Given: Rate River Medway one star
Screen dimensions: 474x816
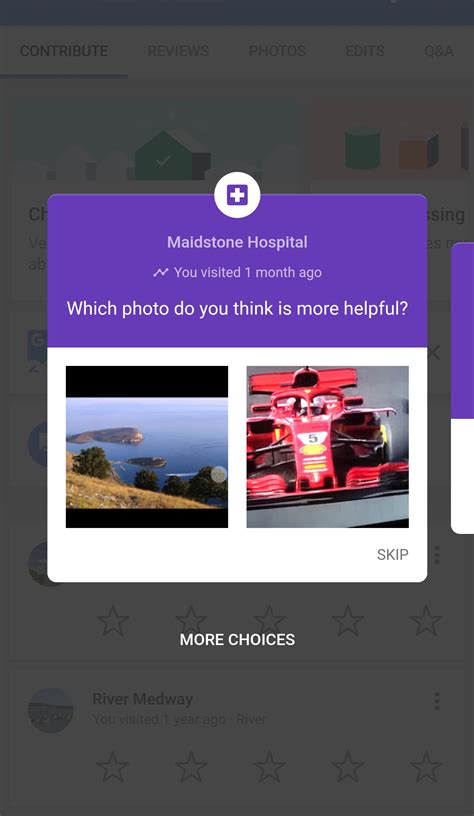Looking at the screenshot, I should [x=113, y=767].
